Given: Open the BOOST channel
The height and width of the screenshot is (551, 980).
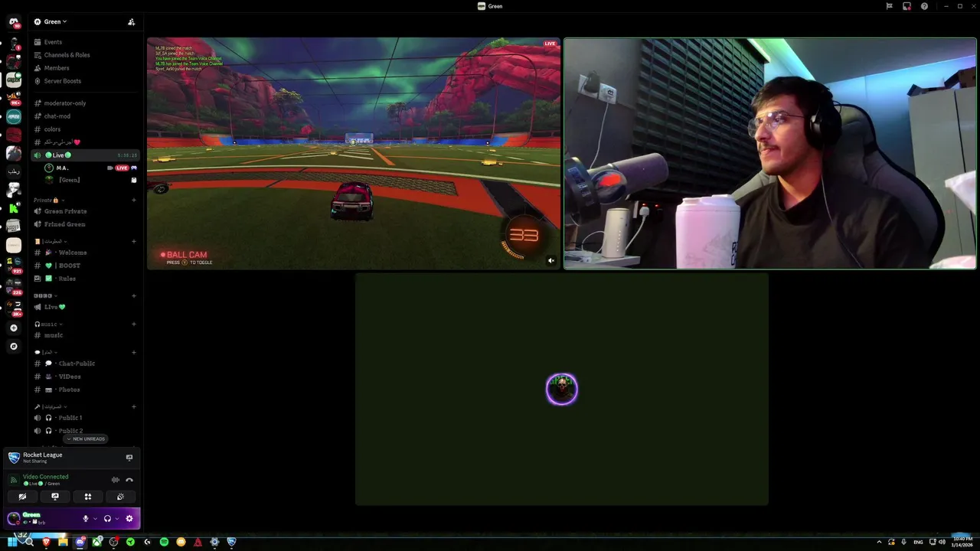Looking at the screenshot, I should point(84,266).
